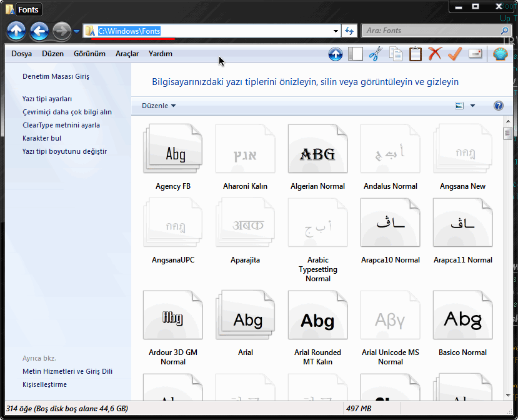518x420 pixels.
Task: Open ClearType metnini ayarla link
Action: (x=61, y=125)
